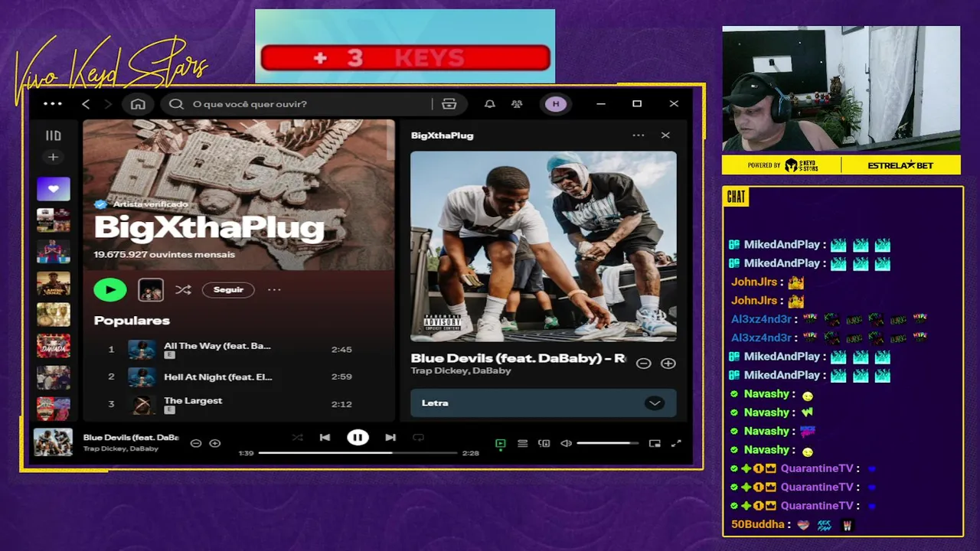Click now playing thumbnail in bottom bar
Viewport: 980px width, 551px height.
pyautogui.click(x=53, y=443)
